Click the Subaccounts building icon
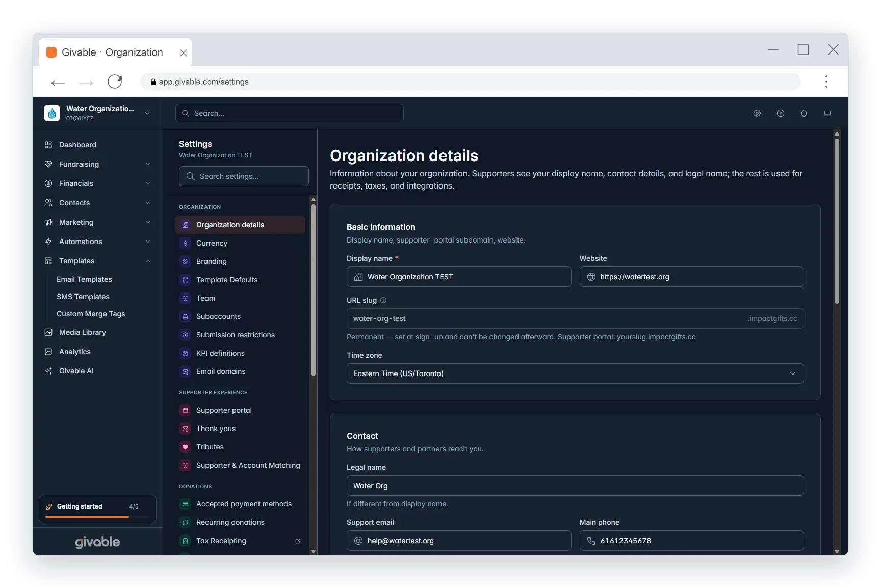 tap(186, 316)
